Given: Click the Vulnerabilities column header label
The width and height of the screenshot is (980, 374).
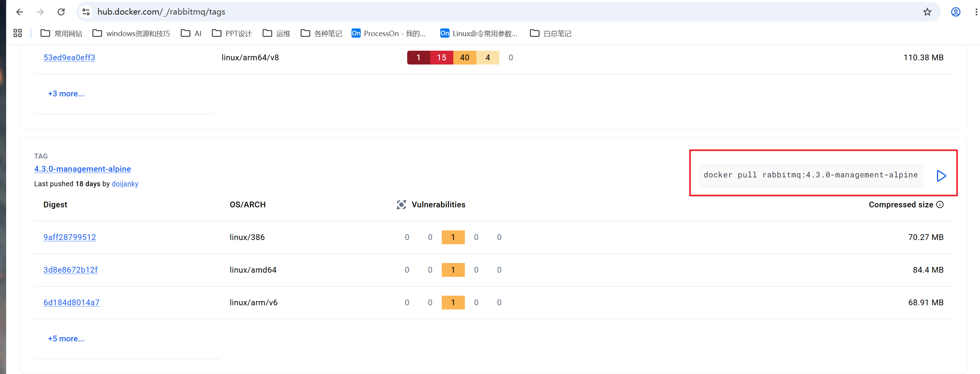Looking at the screenshot, I should [x=438, y=205].
